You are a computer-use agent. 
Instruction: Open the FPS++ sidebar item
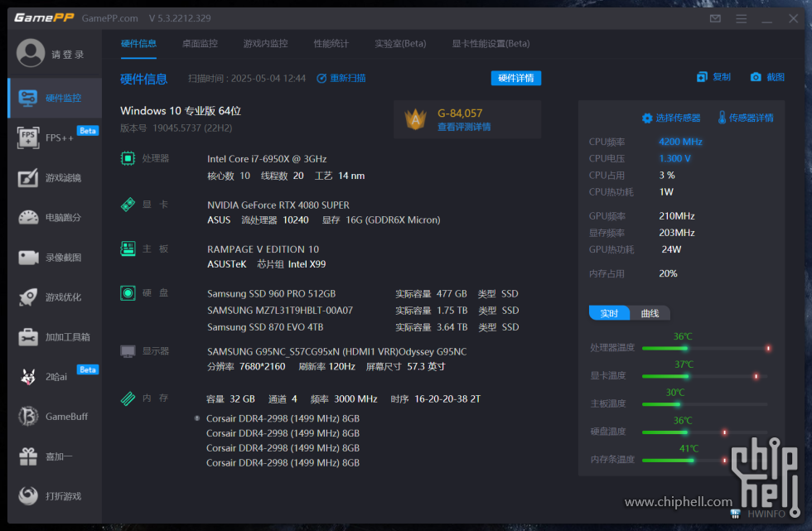click(x=56, y=138)
